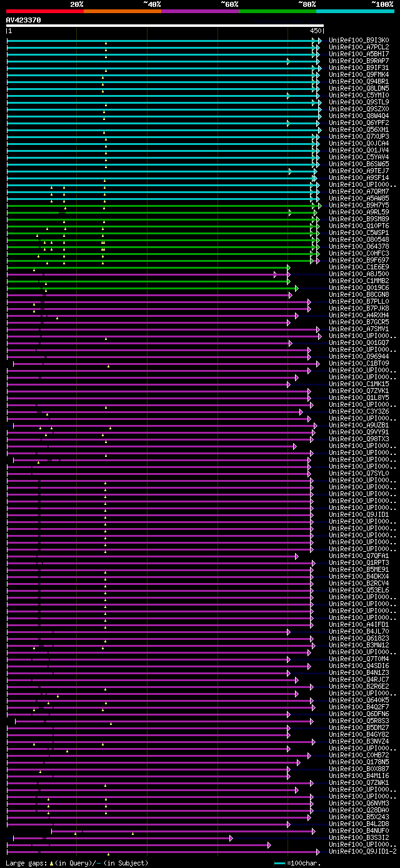Select UniRef100_Q0JCA4 hit label
400x868 pixels.
click(359, 144)
